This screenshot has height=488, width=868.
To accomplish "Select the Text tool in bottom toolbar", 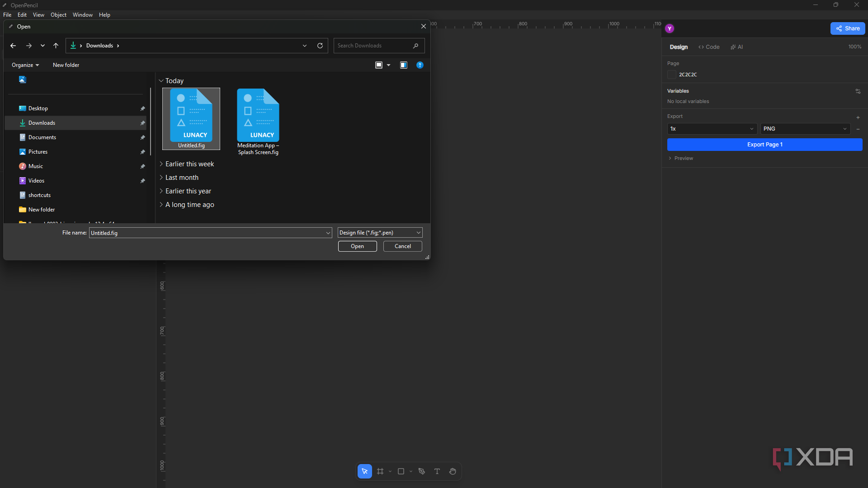I will [x=437, y=471].
